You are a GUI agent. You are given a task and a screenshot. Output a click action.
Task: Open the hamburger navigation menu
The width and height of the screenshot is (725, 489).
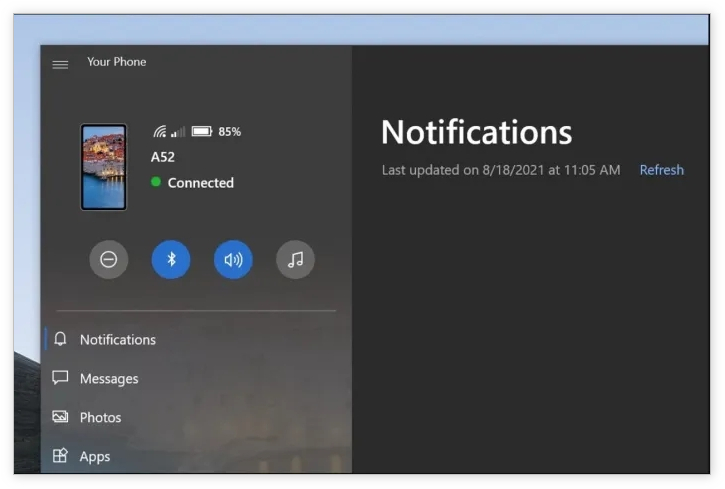60,64
